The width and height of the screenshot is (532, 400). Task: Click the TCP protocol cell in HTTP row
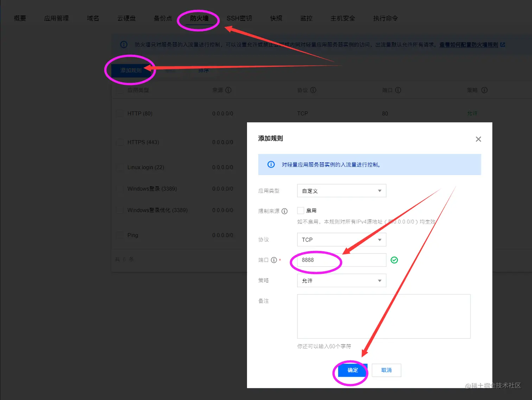[303, 114]
